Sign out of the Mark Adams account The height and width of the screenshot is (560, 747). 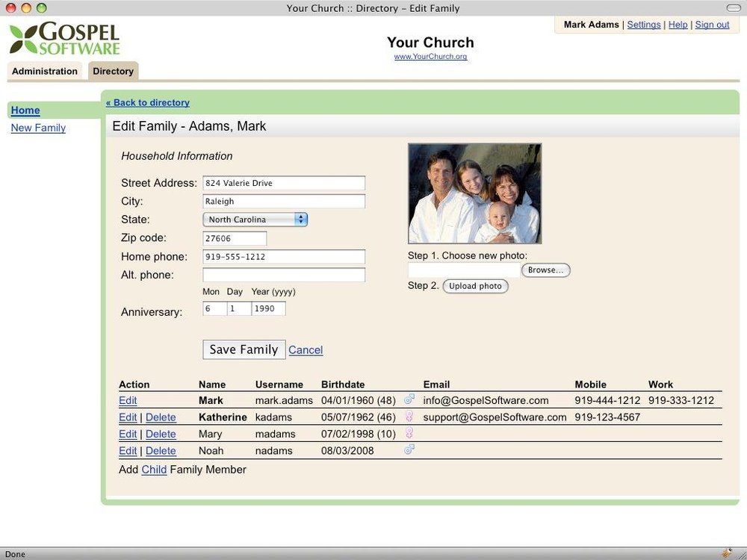point(713,25)
